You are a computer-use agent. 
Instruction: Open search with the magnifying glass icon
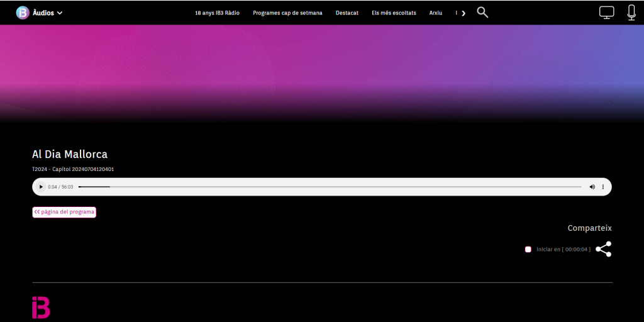482,13
